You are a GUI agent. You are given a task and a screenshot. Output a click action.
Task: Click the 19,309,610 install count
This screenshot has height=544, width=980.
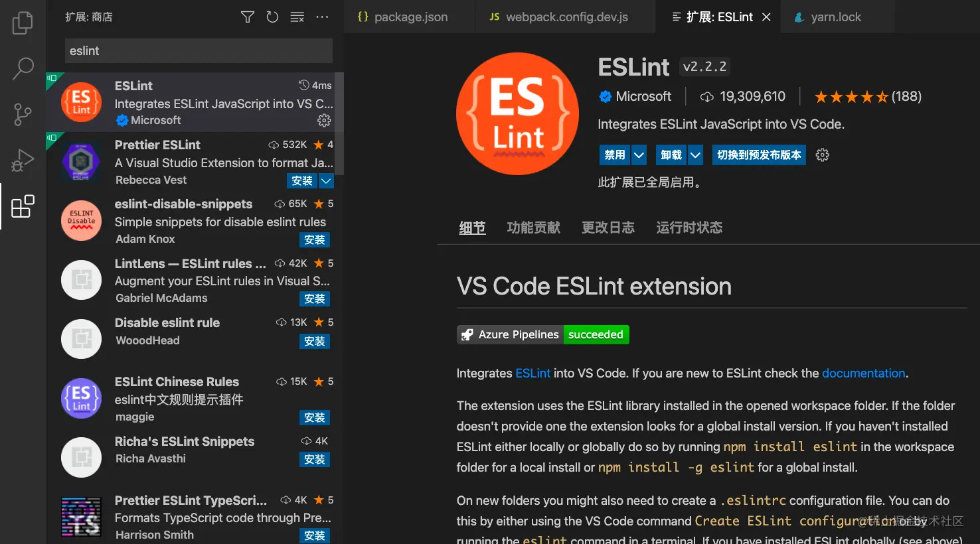click(743, 97)
